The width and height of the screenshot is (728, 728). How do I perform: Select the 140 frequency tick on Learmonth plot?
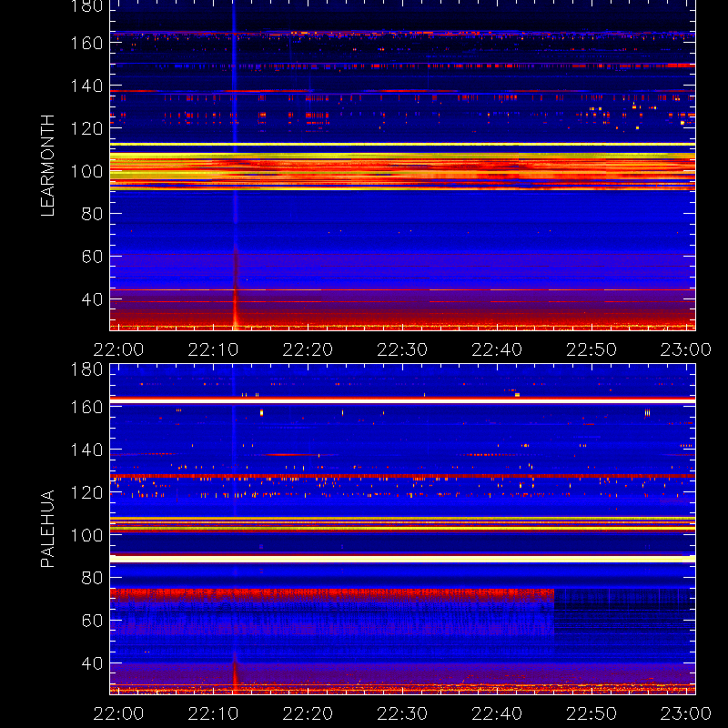pos(86,86)
